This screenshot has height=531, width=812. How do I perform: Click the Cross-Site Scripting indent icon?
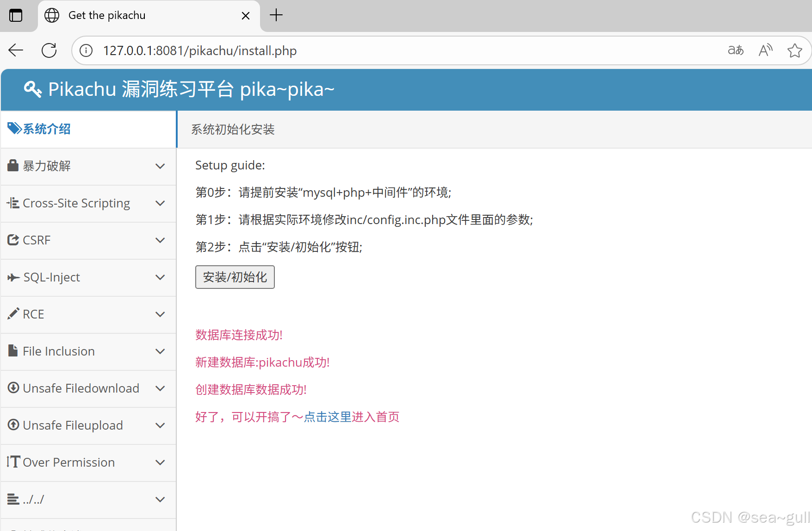13,203
